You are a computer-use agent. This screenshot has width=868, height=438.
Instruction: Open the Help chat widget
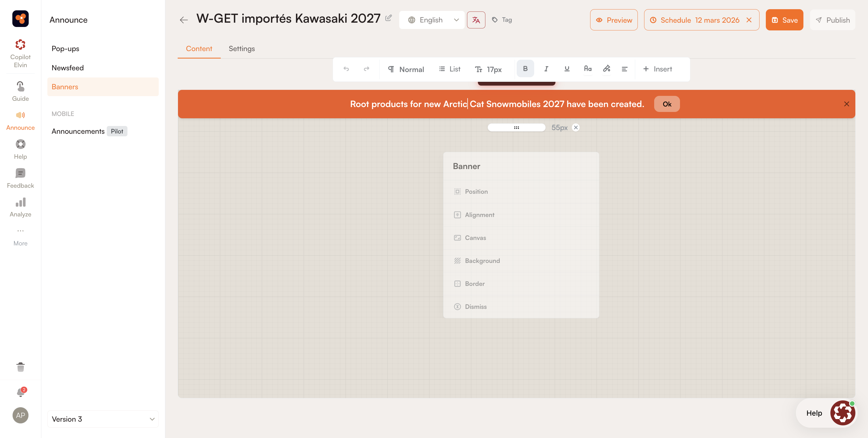pyautogui.click(x=826, y=413)
